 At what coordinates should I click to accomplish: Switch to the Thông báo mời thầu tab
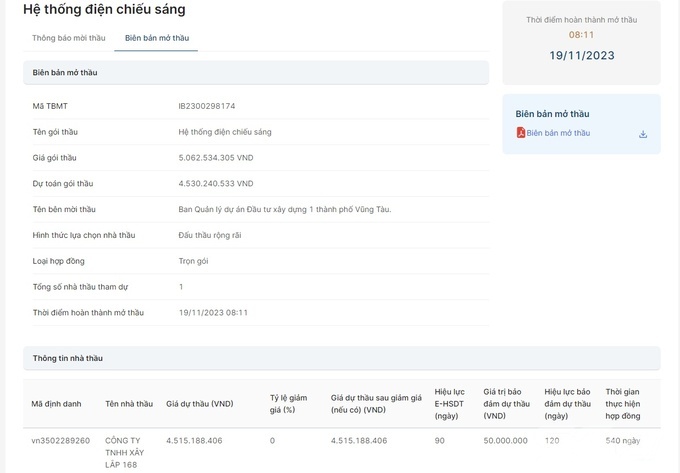coord(69,38)
